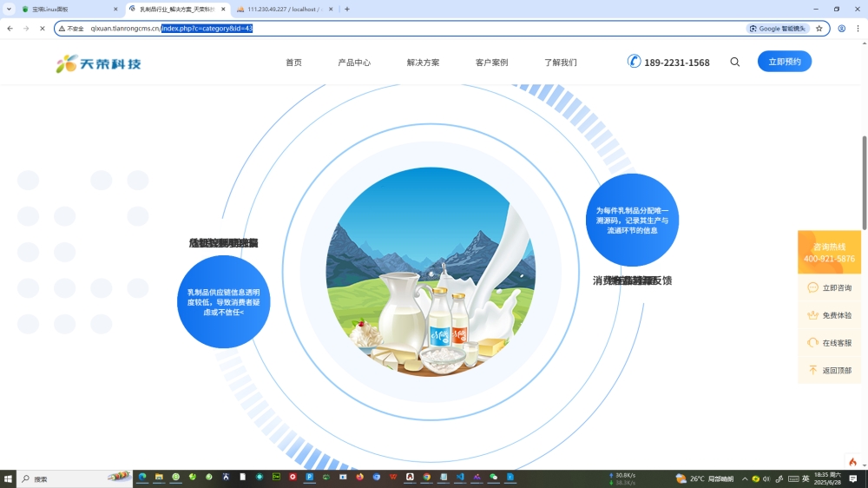
Task: Open the Google Chrome taskbar icon
Action: pyautogui.click(x=427, y=477)
